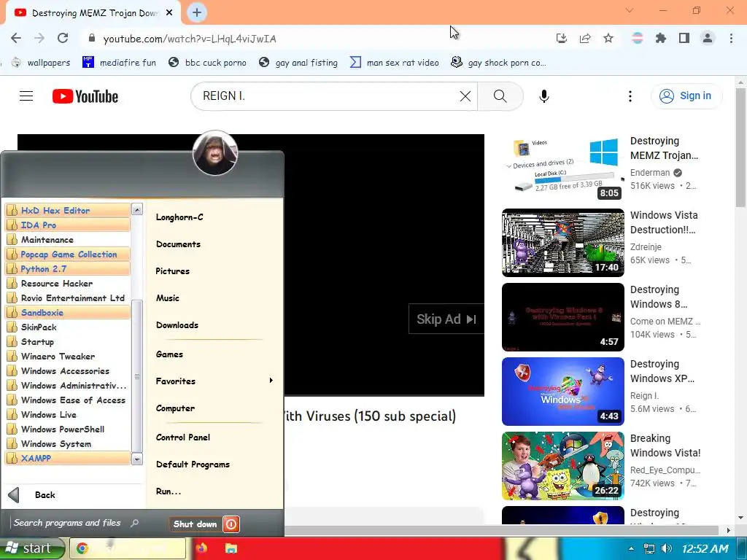Open the mediafire fun bookmark
The width and height of the screenshot is (747, 560).
[119, 63]
